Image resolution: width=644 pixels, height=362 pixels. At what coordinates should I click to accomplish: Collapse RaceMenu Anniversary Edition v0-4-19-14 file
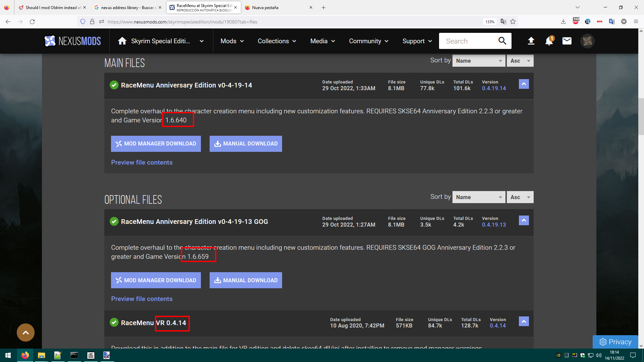coord(524,84)
